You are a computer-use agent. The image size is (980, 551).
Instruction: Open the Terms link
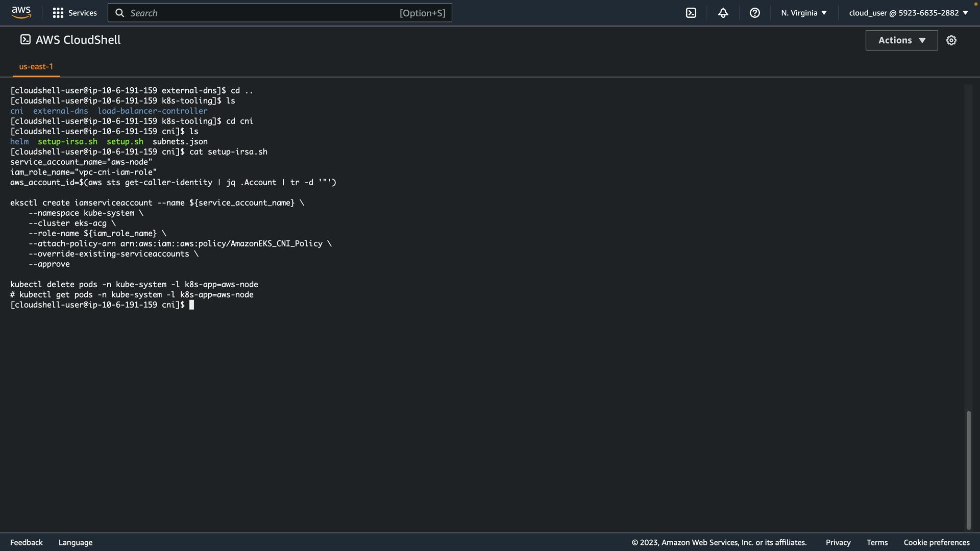[x=877, y=542]
